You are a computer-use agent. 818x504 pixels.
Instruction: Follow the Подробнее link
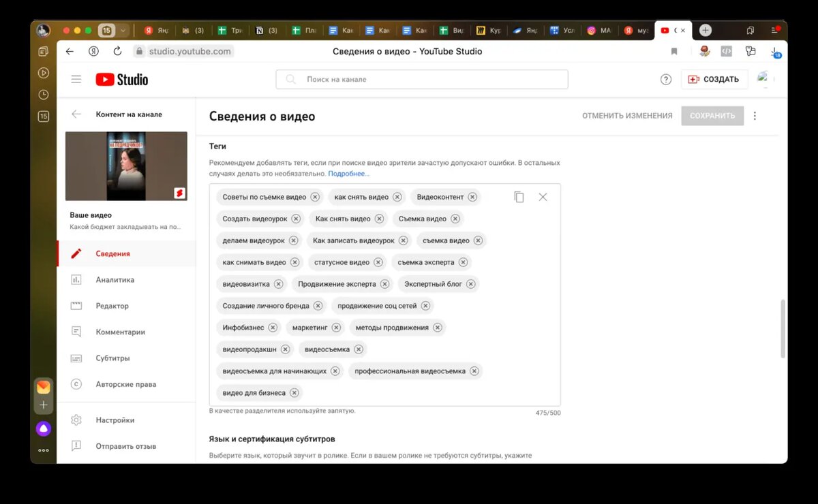tap(349, 174)
